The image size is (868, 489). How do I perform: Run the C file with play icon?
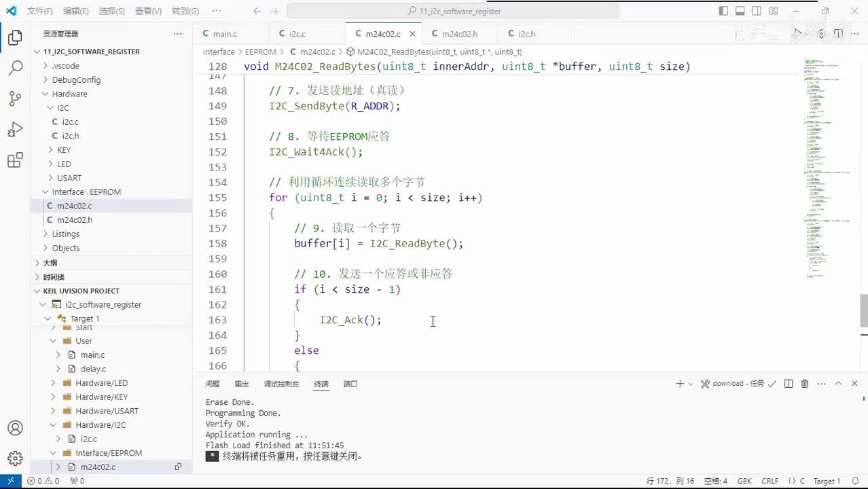(x=798, y=33)
